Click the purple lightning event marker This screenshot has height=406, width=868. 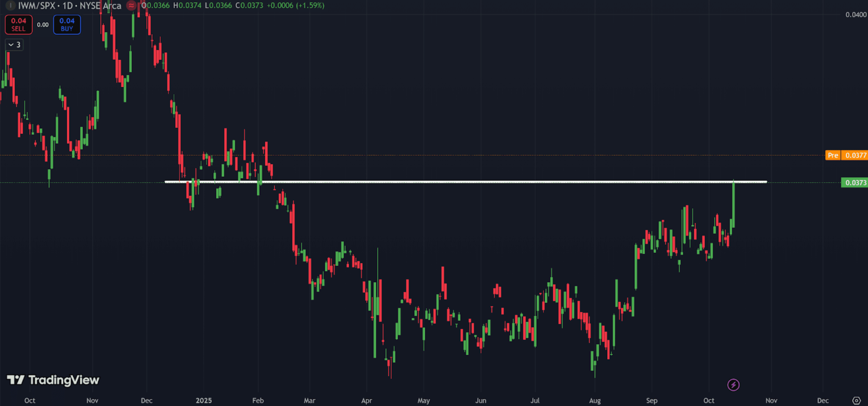point(733,384)
